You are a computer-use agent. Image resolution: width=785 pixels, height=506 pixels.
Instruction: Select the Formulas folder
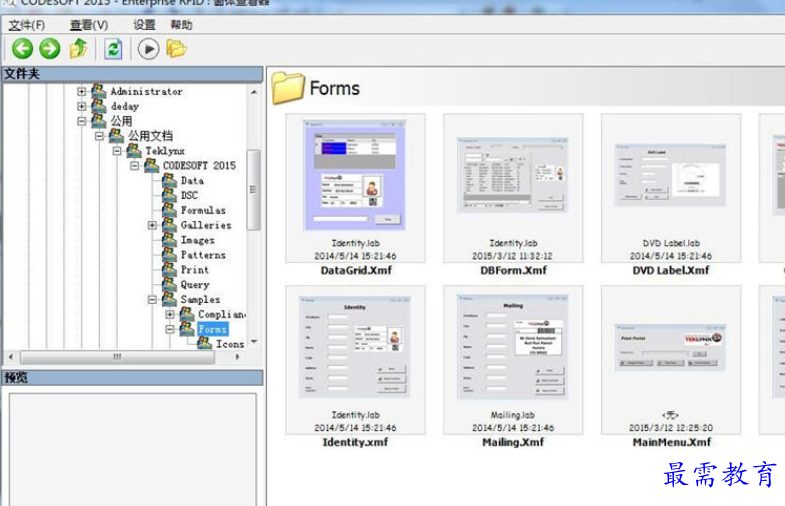pyautogui.click(x=203, y=210)
